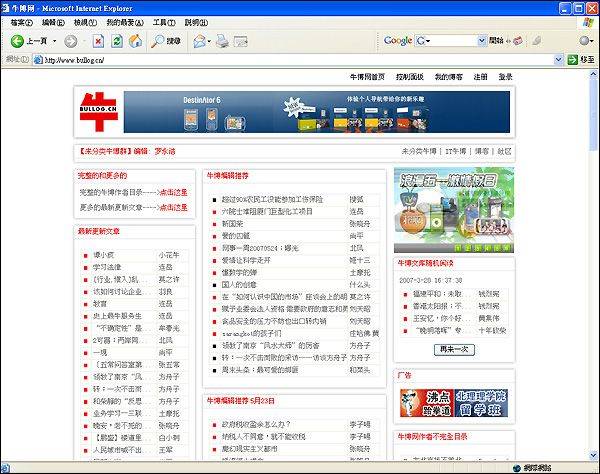Open article 学习法律 in latest updates
The width and height of the screenshot is (600, 474).
pyautogui.click(x=107, y=267)
